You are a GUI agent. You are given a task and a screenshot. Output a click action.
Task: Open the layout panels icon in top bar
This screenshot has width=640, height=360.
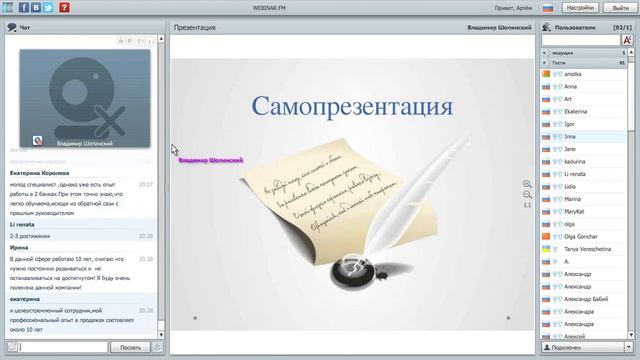click(x=7, y=7)
